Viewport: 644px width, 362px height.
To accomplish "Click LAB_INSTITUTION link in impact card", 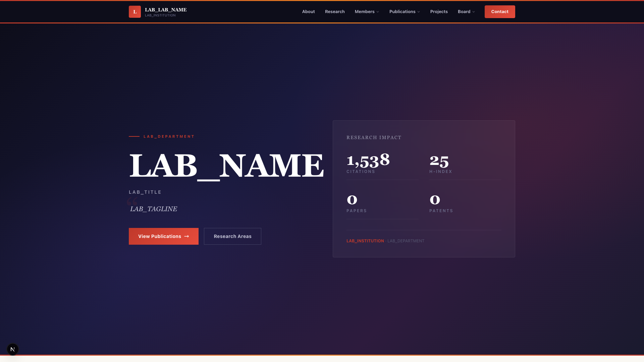I will coord(365,241).
